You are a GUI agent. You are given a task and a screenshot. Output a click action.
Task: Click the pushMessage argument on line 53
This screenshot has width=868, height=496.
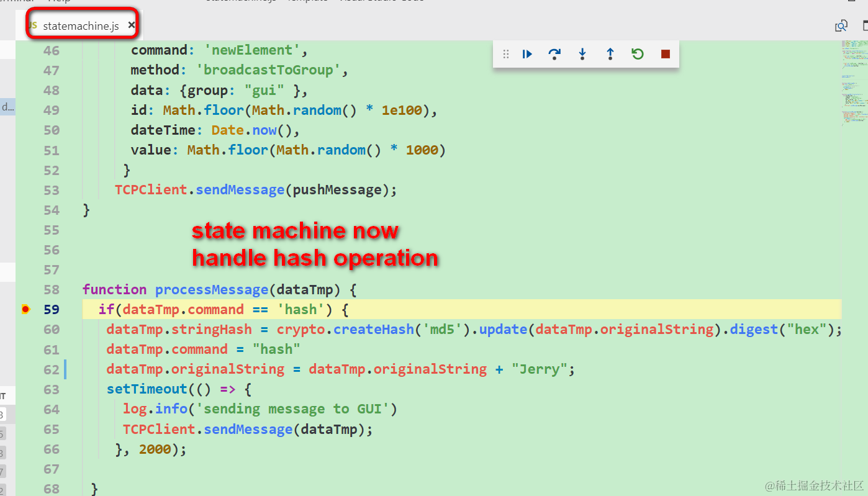point(337,189)
